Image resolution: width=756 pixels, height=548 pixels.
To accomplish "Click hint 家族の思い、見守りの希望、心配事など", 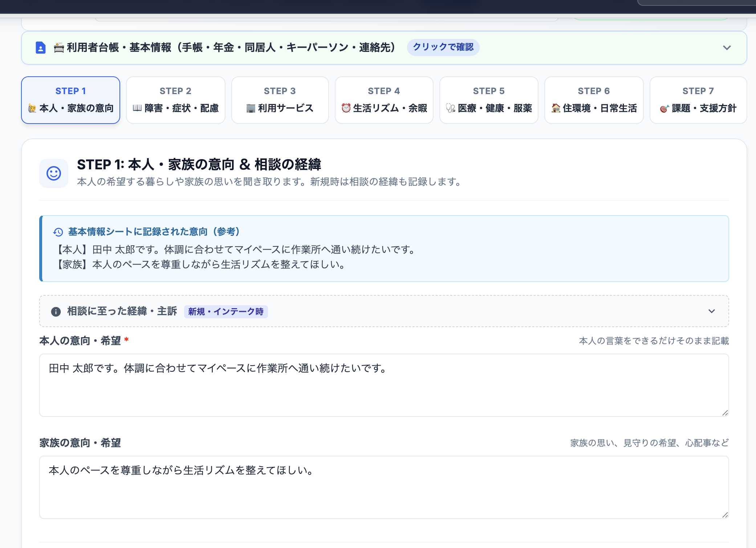I will pyautogui.click(x=650, y=443).
